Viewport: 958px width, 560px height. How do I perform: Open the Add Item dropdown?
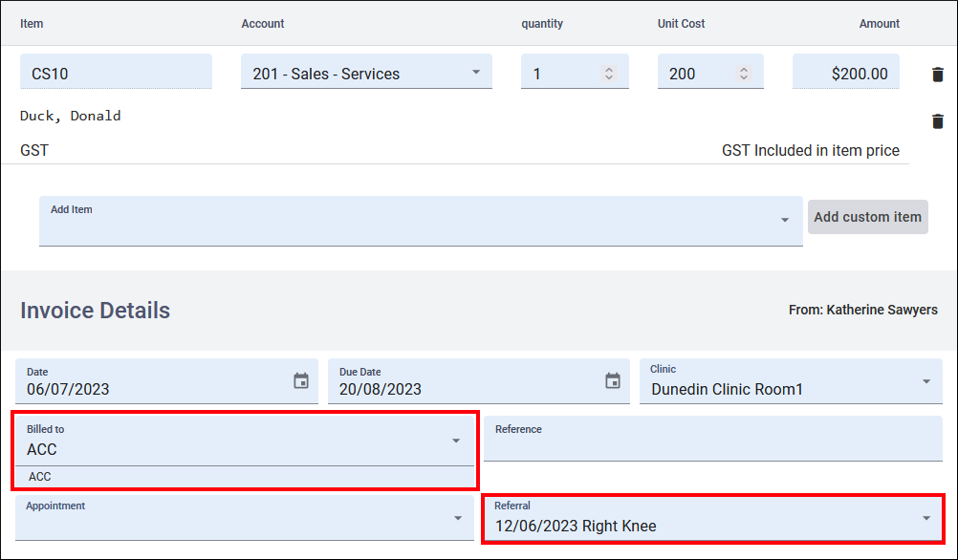click(x=784, y=221)
